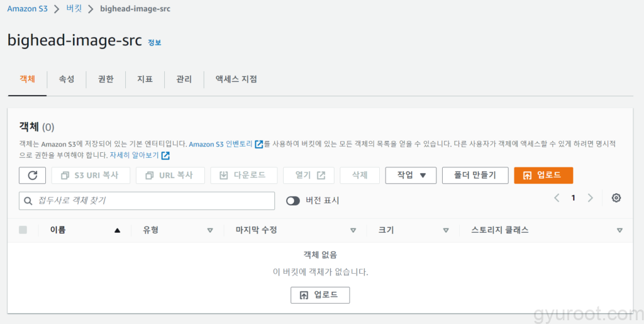Click the table settings gear icon

(x=616, y=198)
